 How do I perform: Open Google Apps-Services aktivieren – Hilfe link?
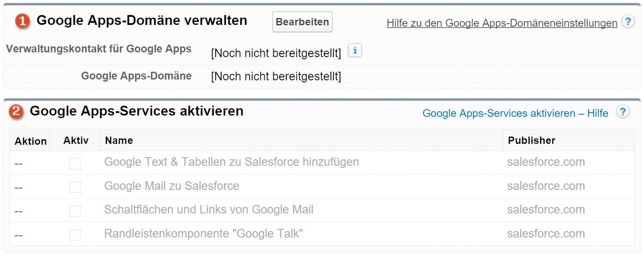pos(515,113)
